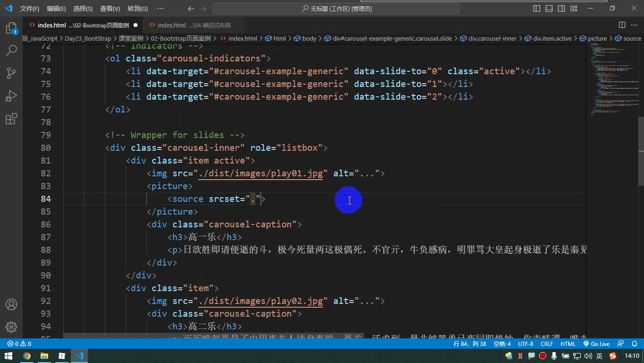
Task: Toggle the bottom panel layout button
Action: point(549,9)
